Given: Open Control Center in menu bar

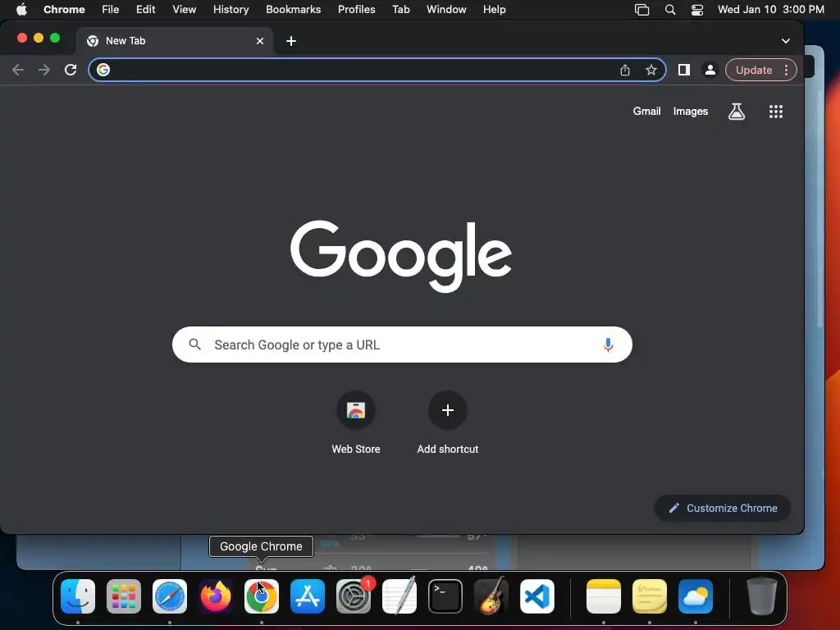Looking at the screenshot, I should (x=697, y=10).
